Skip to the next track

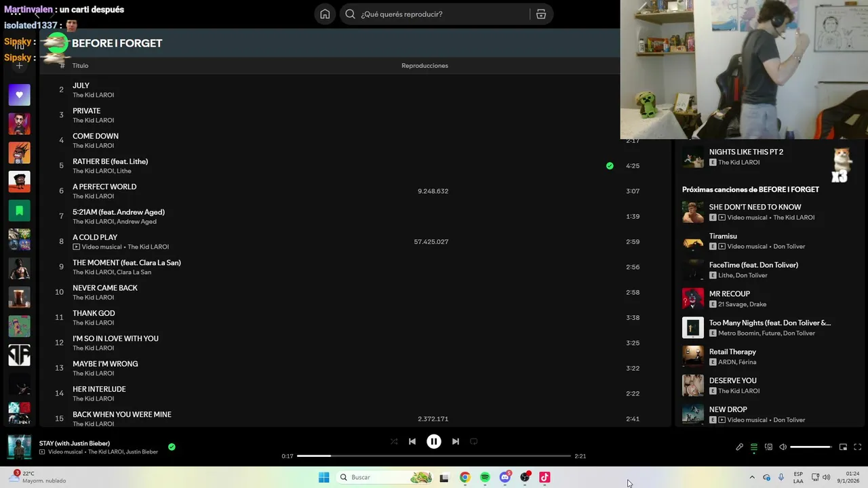pos(456,441)
